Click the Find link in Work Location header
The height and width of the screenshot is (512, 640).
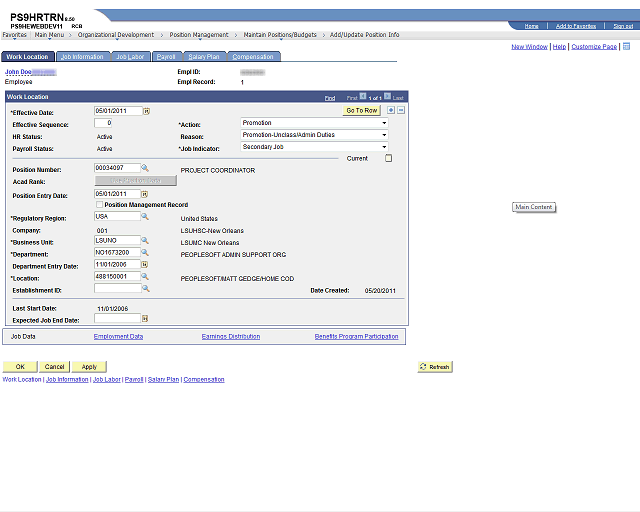pyautogui.click(x=330, y=98)
